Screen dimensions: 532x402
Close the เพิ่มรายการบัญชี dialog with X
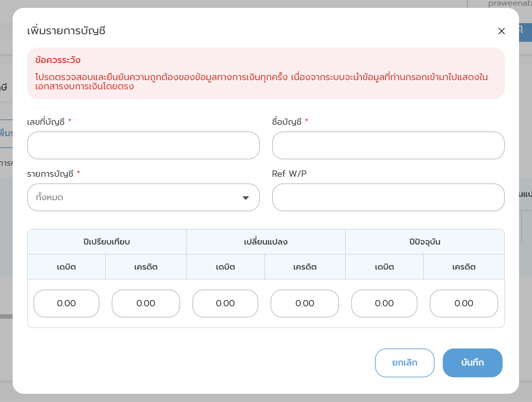pos(501,31)
